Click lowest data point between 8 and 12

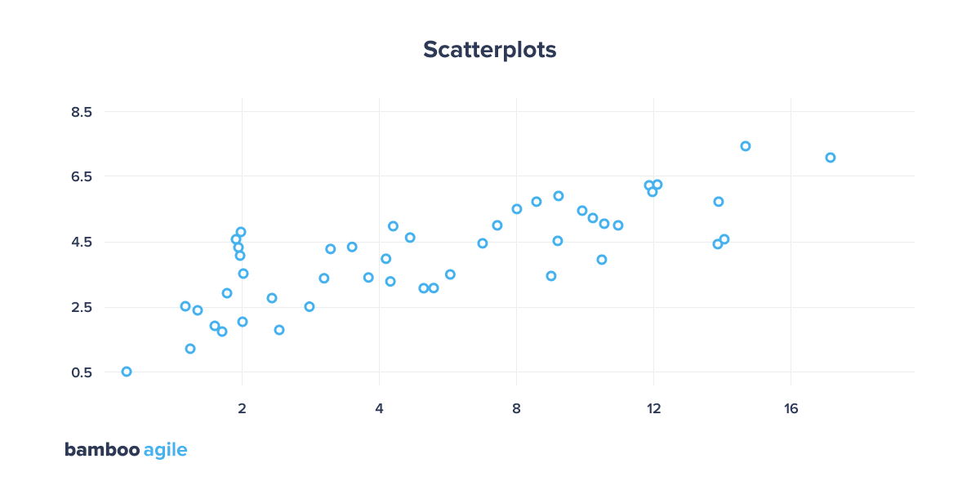[x=551, y=276]
